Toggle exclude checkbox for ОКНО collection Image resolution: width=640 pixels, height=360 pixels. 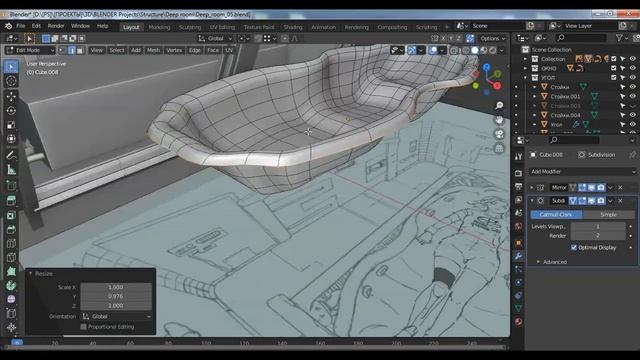tap(613, 68)
